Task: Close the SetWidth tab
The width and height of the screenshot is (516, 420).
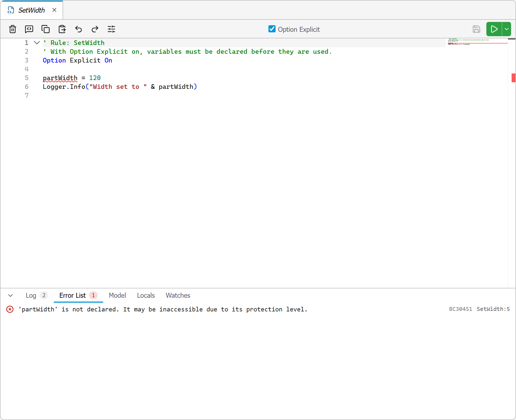Action: (54, 10)
